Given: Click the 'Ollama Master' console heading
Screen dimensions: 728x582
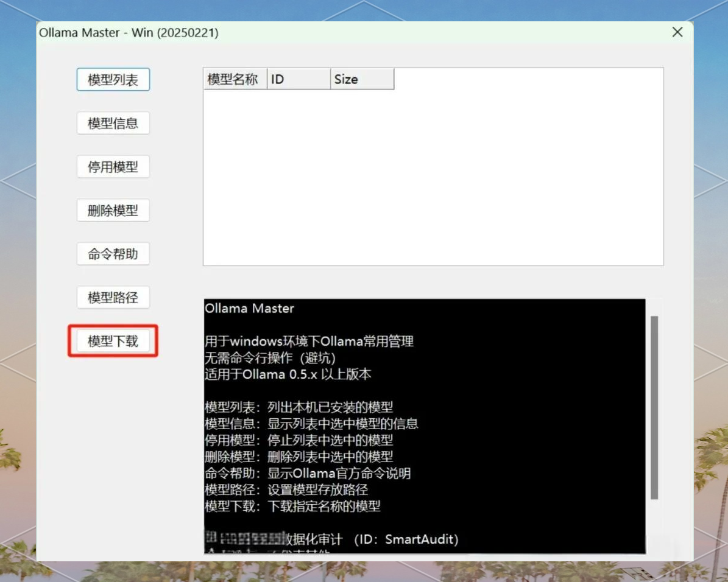Looking at the screenshot, I should tap(249, 309).
